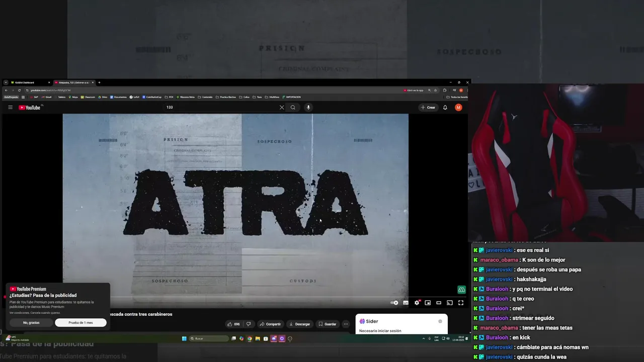Open the YouTube account avatar menu
The width and height of the screenshot is (644, 362).
(458, 107)
